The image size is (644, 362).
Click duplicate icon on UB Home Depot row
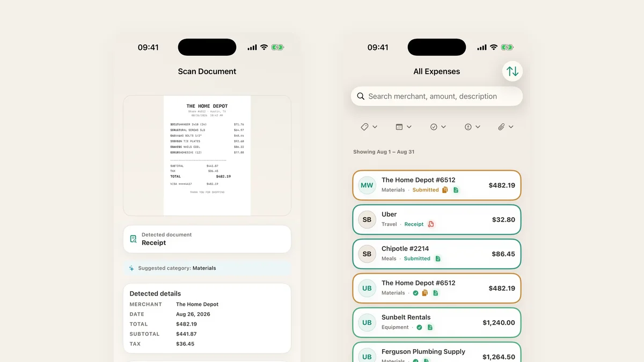pos(425,293)
